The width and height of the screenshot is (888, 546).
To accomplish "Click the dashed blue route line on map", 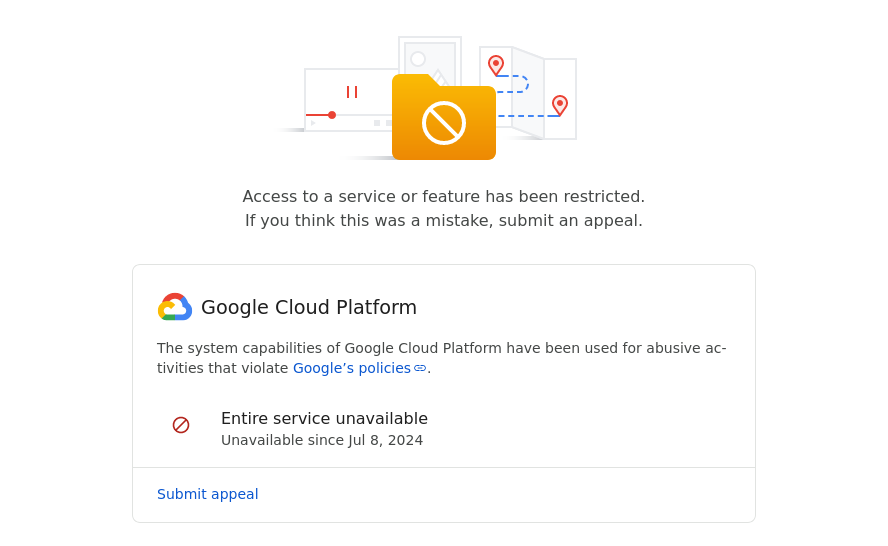I will tap(527, 116).
